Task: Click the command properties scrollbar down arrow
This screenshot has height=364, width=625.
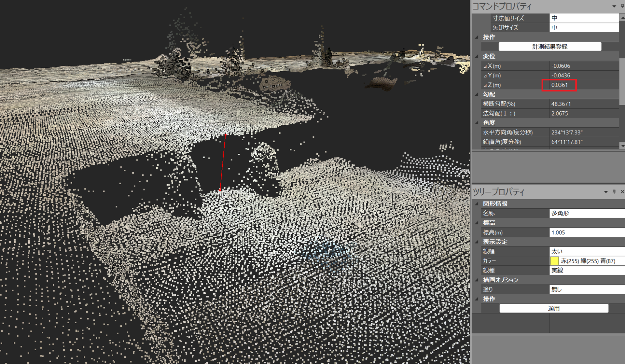Action: tap(622, 145)
